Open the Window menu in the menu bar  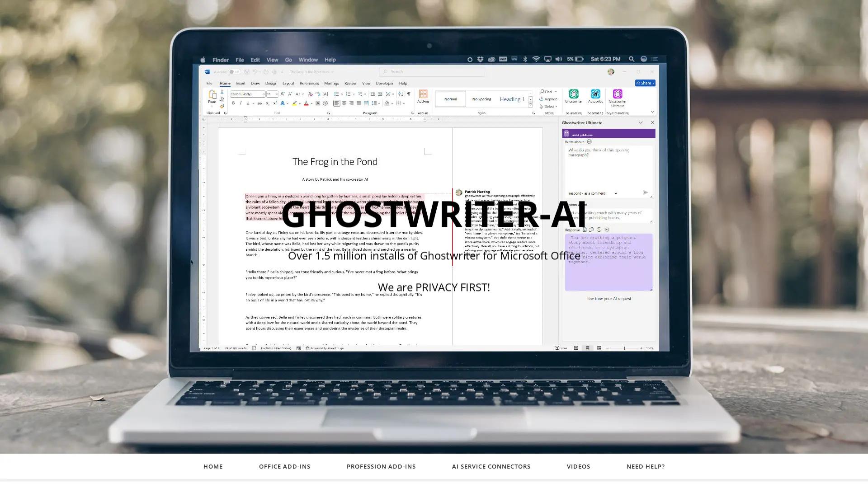308,59
